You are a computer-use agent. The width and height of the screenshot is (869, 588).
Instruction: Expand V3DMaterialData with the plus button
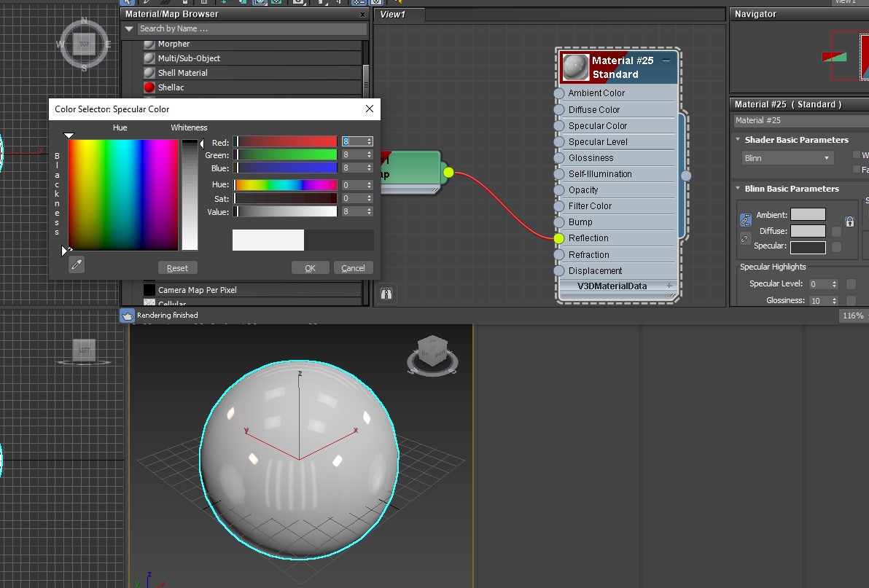point(669,286)
